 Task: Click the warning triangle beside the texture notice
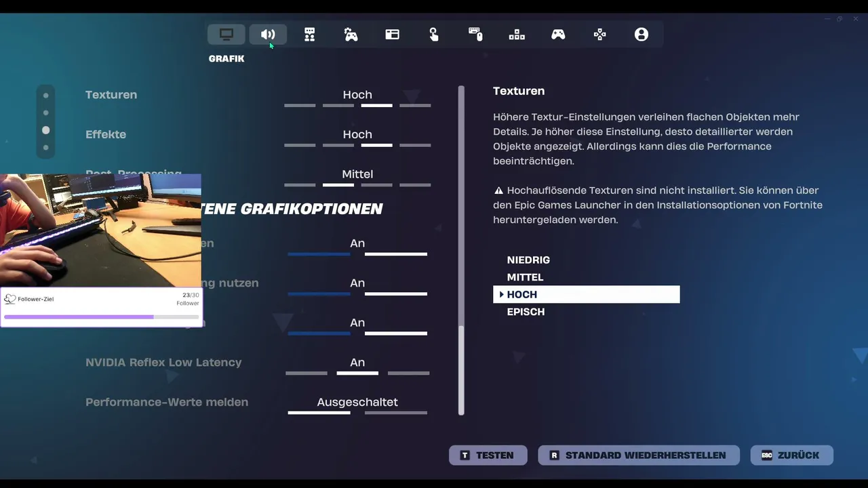(498, 190)
